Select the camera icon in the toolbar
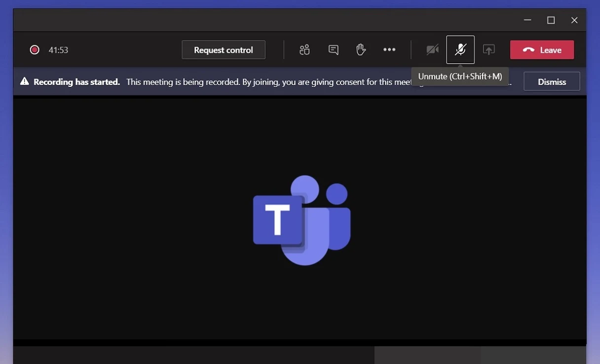 432,49
